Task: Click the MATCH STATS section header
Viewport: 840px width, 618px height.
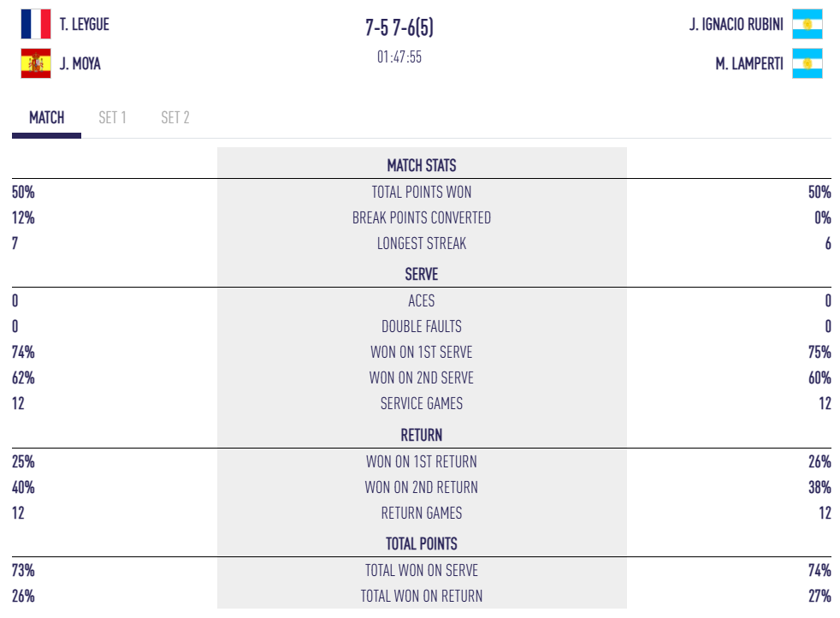Action: [422, 165]
